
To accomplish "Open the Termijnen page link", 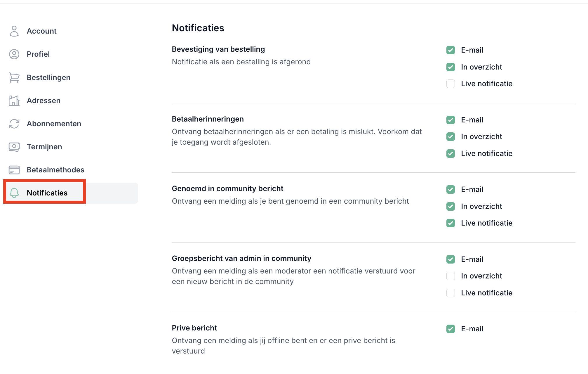I will (x=44, y=147).
